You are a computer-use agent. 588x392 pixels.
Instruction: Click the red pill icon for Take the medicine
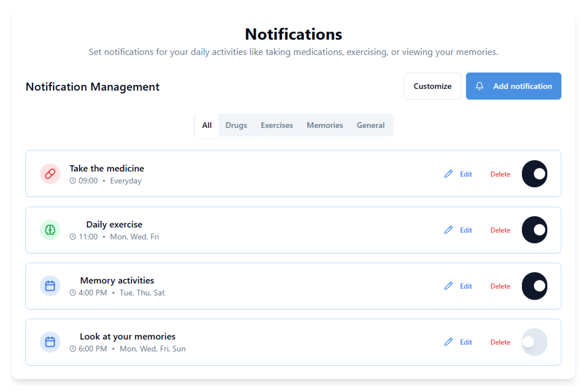click(x=50, y=174)
